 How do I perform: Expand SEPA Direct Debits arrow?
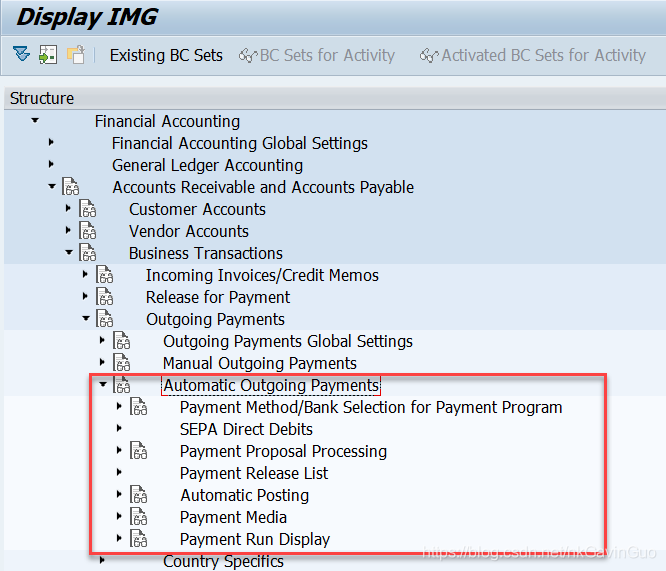[119, 428]
